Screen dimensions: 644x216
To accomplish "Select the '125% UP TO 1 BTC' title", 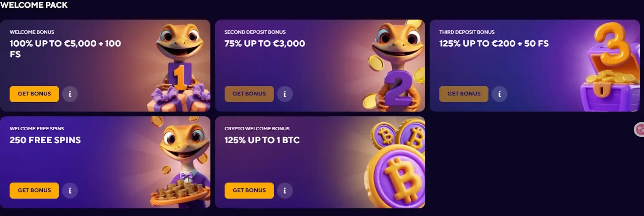I will [262, 140].
